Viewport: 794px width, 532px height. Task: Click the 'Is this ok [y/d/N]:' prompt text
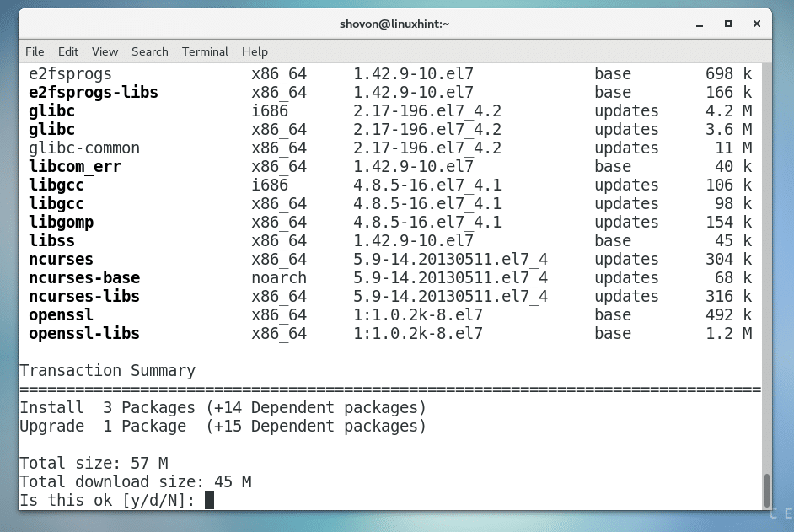[x=107, y=501]
